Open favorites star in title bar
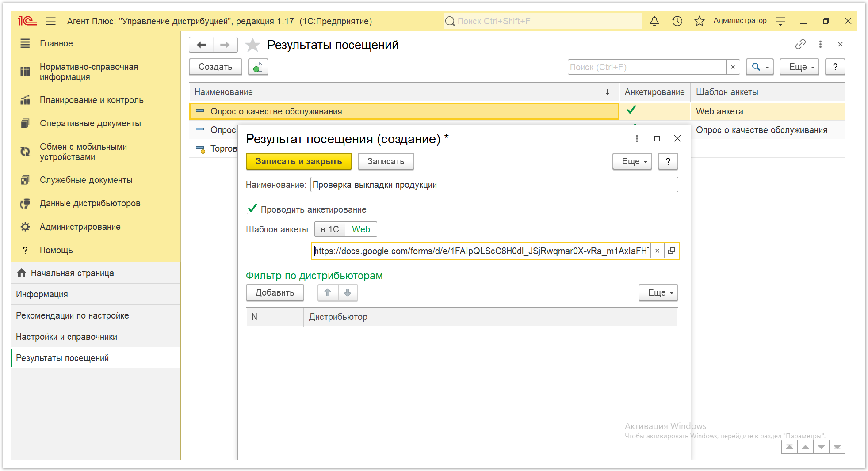The width and height of the screenshot is (868, 471). coord(699,21)
